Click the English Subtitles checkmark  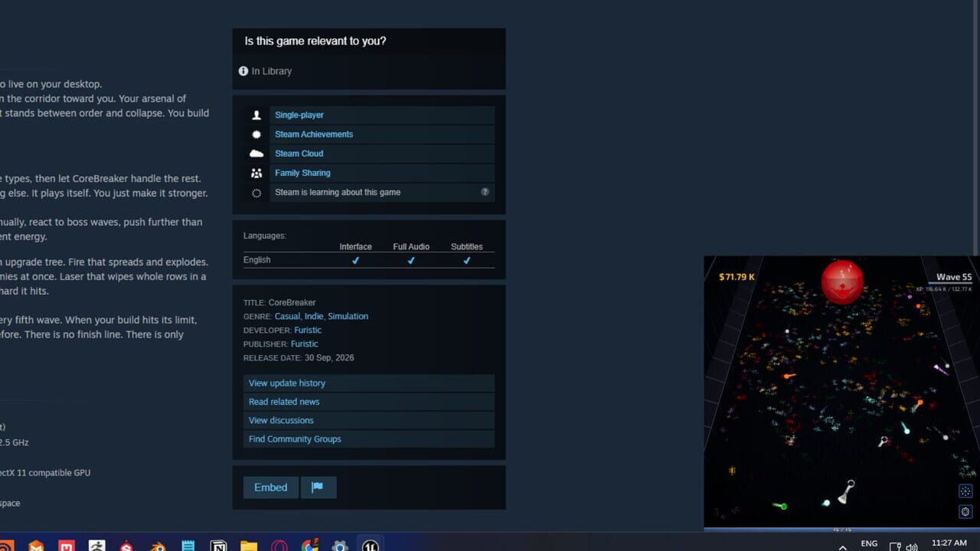(x=467, y=260)
